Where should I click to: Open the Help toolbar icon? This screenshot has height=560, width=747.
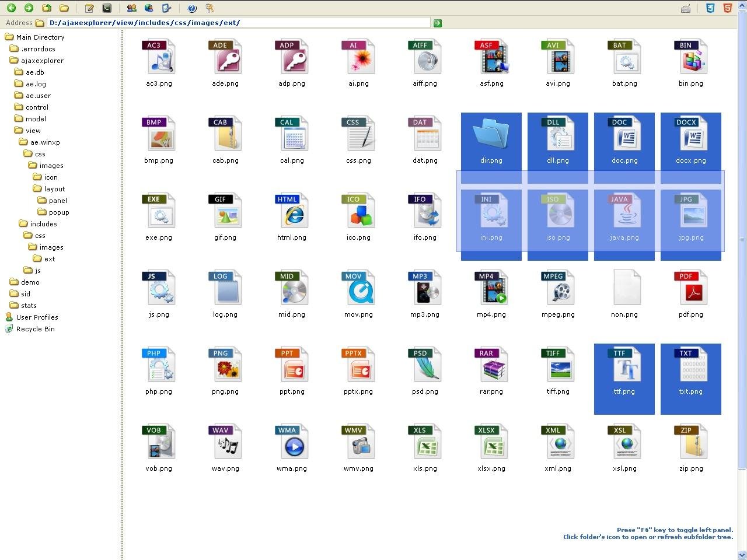pos(193,8)
